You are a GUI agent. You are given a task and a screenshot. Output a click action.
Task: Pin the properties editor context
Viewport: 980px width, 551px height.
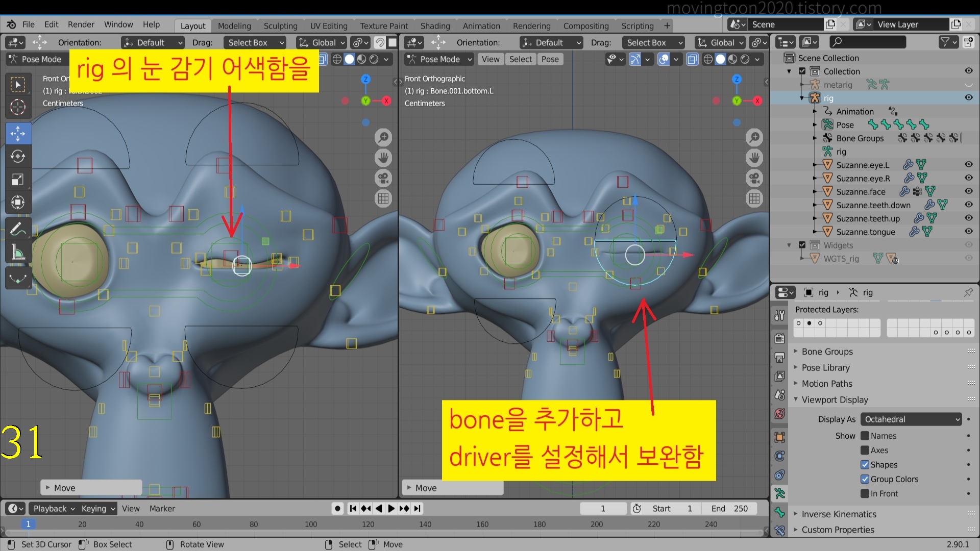[968, 292]
